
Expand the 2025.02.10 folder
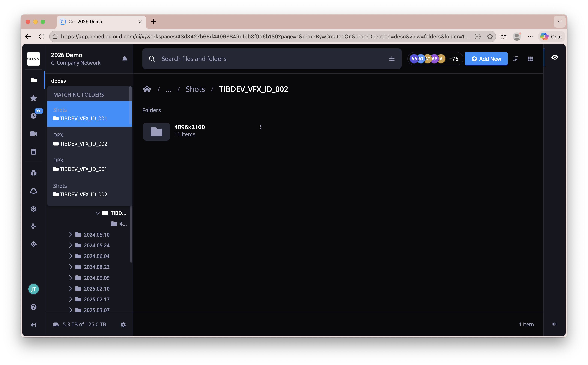(x=71, y=288)
